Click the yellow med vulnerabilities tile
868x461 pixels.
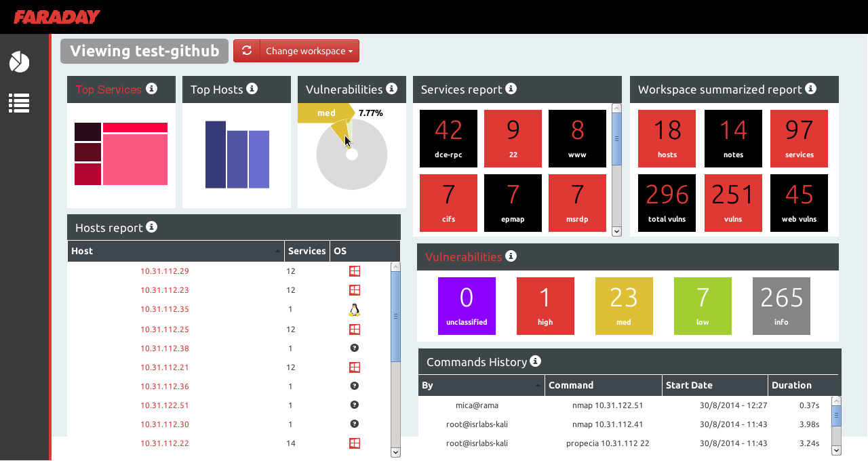coord(624,306)
